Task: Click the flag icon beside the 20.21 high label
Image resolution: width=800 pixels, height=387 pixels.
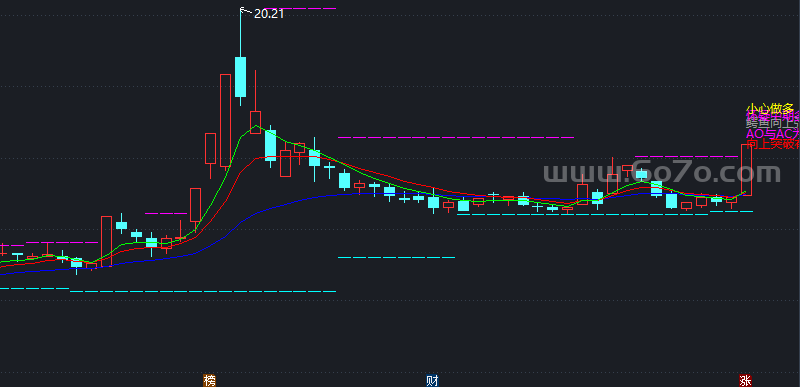Action: point(245,10)
